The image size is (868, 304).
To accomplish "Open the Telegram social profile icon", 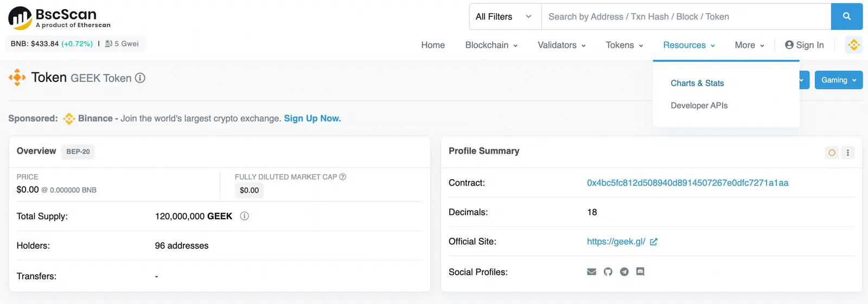I will click(x=624, y=272).
